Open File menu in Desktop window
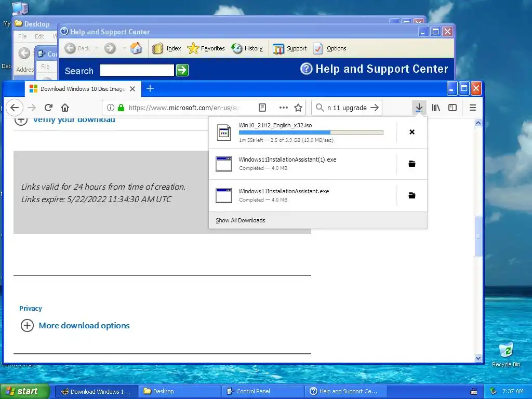Viewport: 532px width, 399px height. (x=22, y=36)
